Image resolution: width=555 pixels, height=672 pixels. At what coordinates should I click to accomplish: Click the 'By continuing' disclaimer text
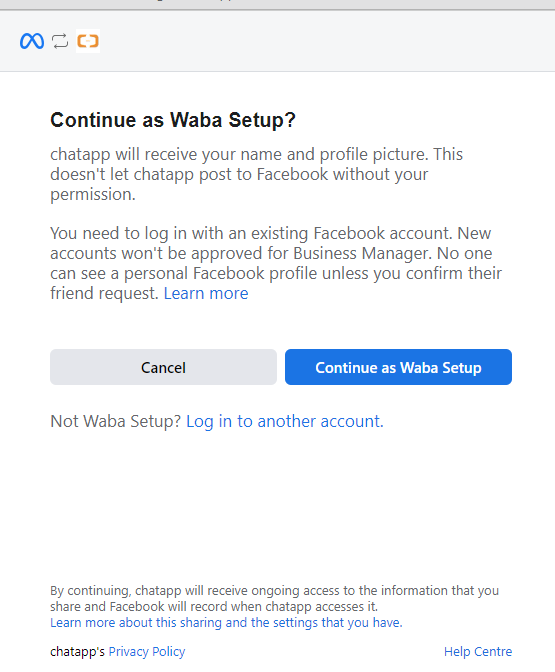274,598
